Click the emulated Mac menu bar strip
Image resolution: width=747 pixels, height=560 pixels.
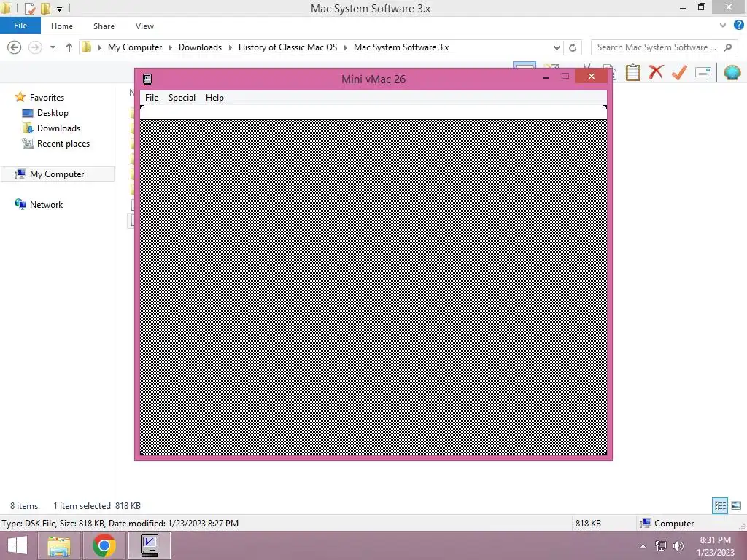pos(373,112)
